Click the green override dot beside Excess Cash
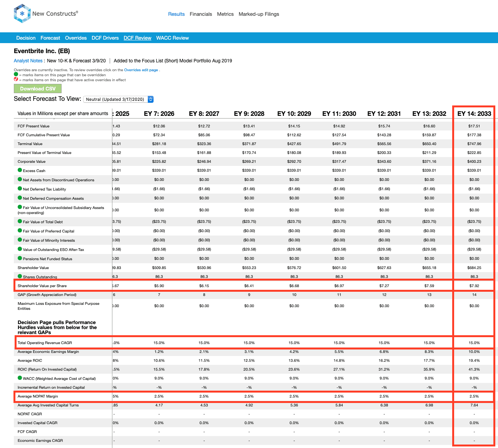The width and height of the screenshot is (498, 448). [x=20, y=170]
